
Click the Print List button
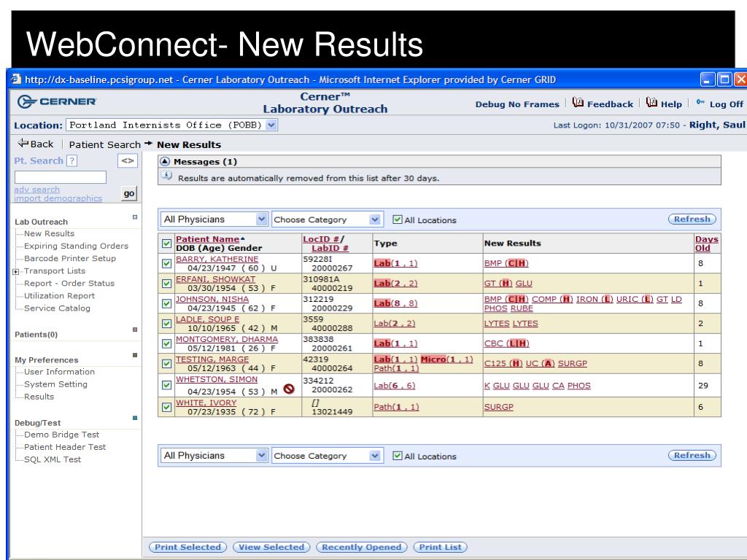click(x=440, y=547)
